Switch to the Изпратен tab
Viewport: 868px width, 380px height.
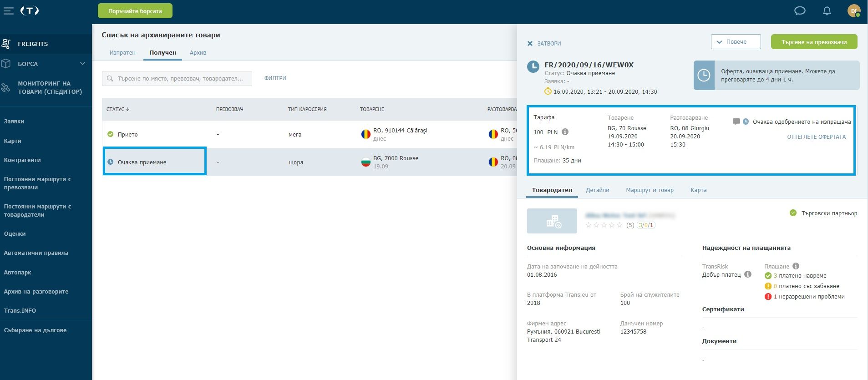point(122,53)
